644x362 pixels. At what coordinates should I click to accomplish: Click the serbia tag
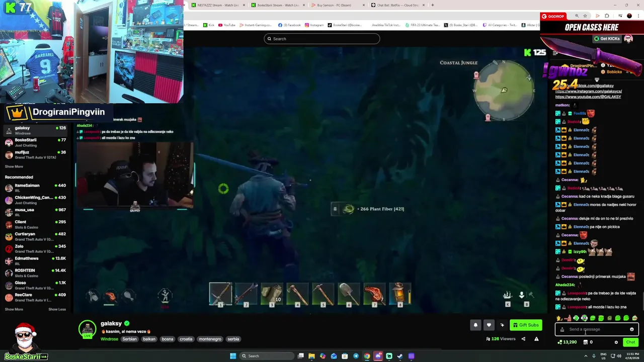click(233, 339)
